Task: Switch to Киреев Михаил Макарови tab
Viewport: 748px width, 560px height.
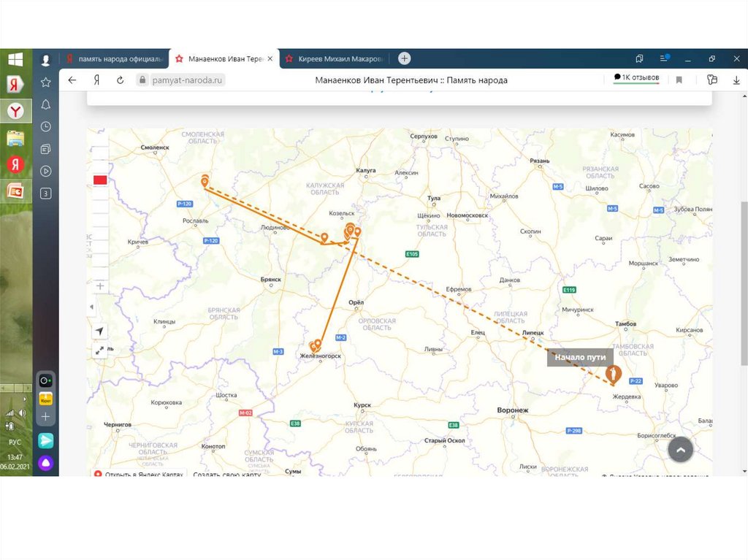Action: pyautogui.click(x=335, y=58)
